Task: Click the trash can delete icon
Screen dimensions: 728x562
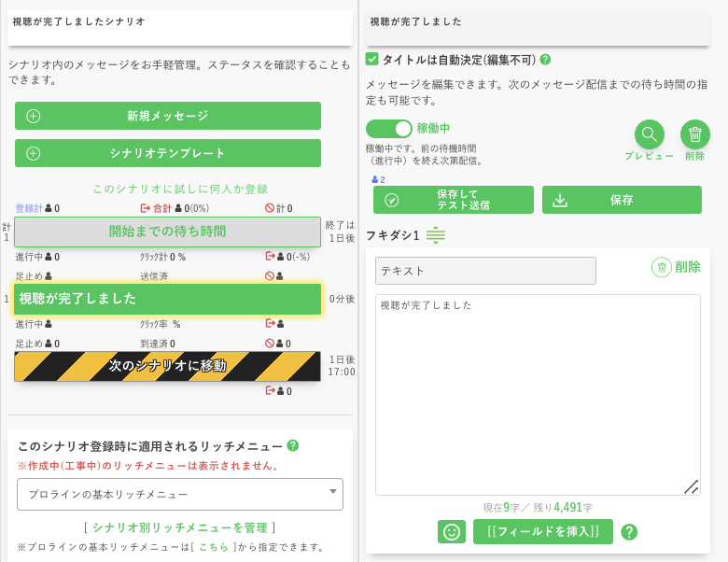Action: (x=694, y=135)
